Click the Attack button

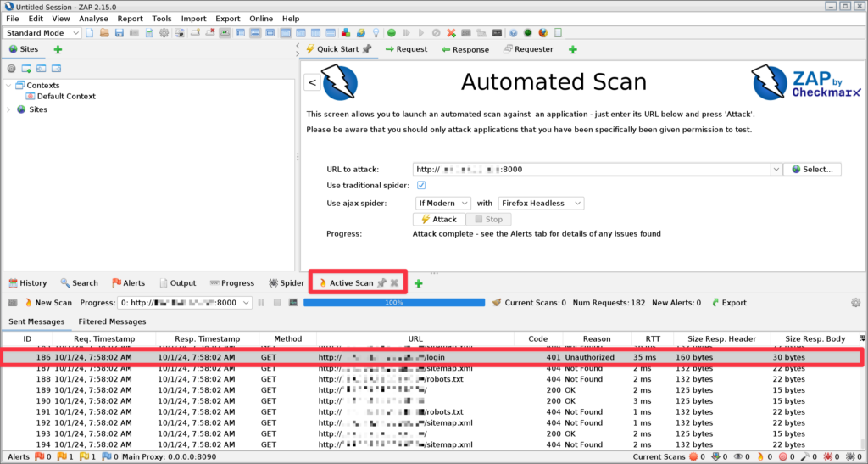pos(439,219)
